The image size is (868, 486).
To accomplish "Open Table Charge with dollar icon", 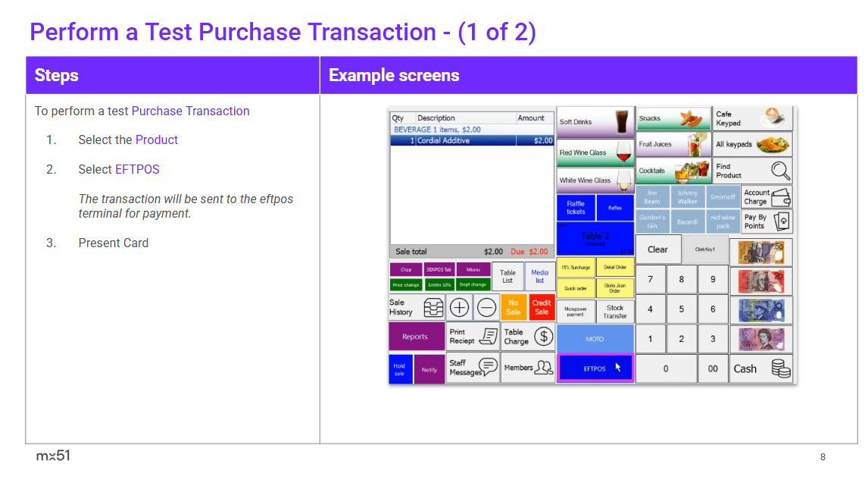I will click(x=528, y=337).
